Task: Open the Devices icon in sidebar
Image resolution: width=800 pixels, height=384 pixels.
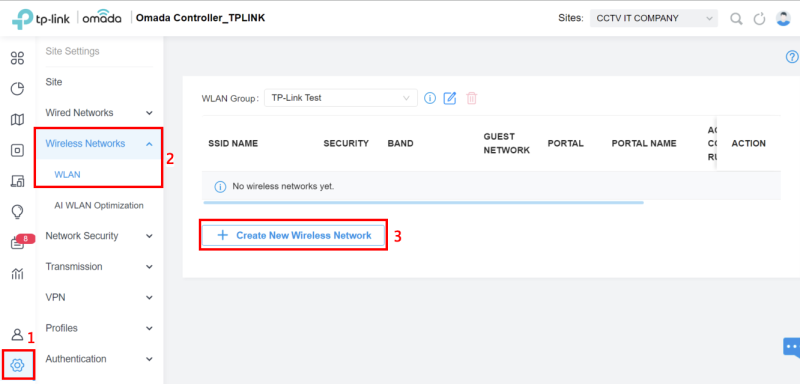Action: click(x=17, y=150)
